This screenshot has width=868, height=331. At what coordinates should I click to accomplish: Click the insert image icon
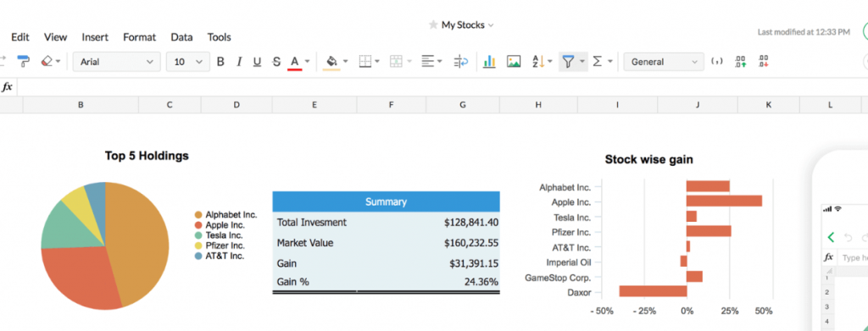point(514,62)
